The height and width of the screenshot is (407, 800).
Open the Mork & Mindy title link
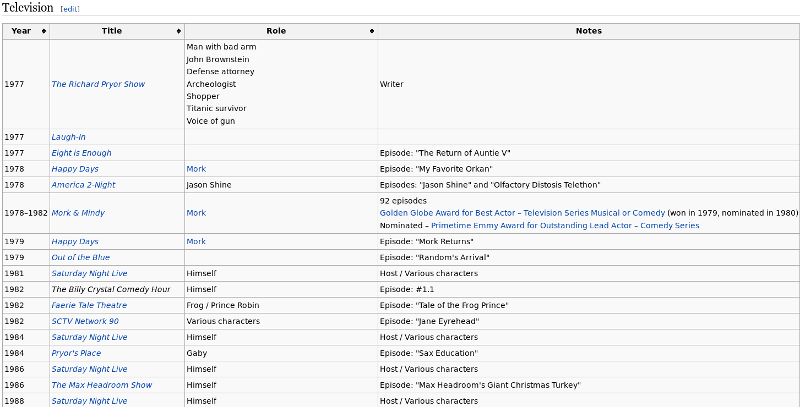coord(78,213)
